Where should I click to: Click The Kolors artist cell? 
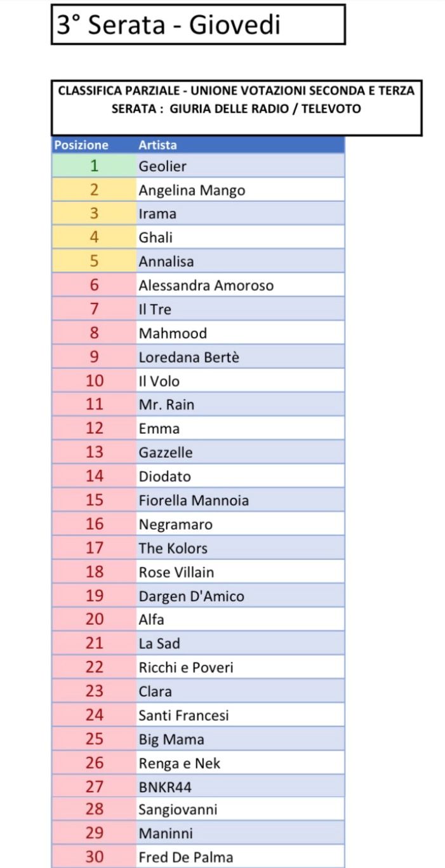tap(240, 548)
